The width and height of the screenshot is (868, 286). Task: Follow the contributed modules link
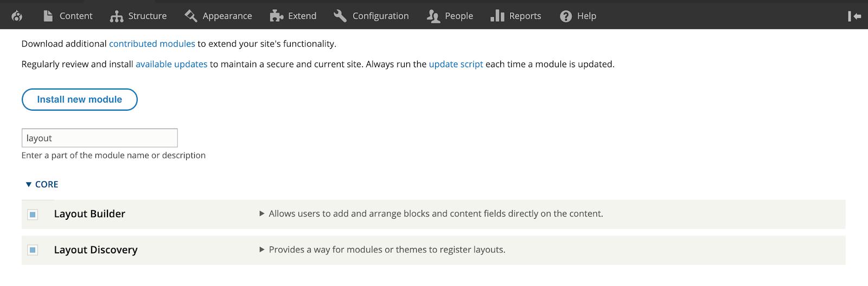click(152, 43)
